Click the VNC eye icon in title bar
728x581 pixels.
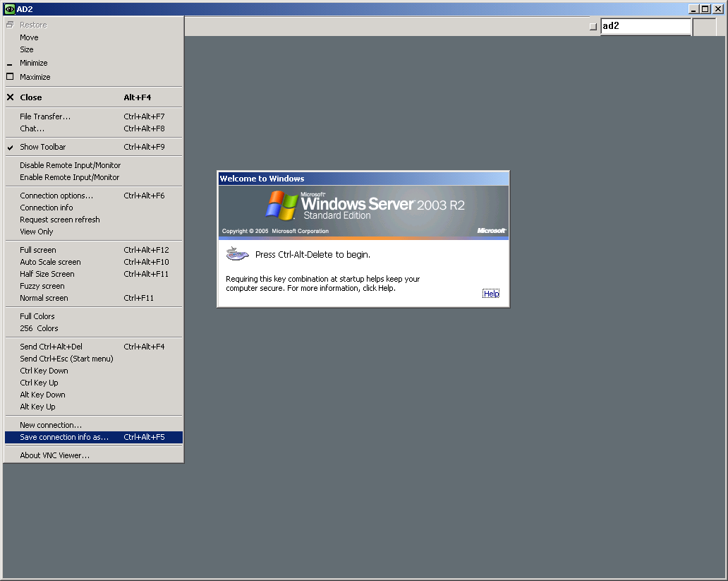point(9,8)
